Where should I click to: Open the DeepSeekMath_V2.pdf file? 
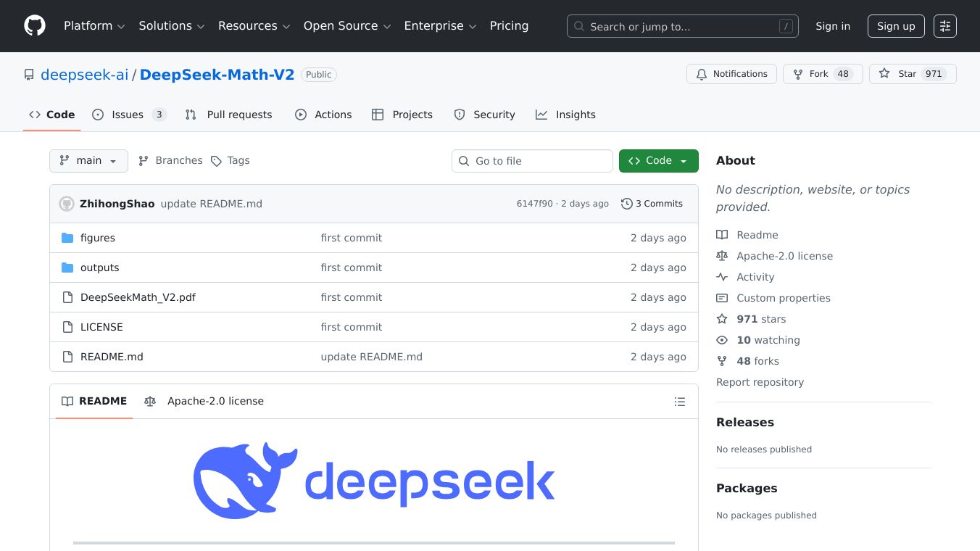pyautogui.click(x=138, y=297)
